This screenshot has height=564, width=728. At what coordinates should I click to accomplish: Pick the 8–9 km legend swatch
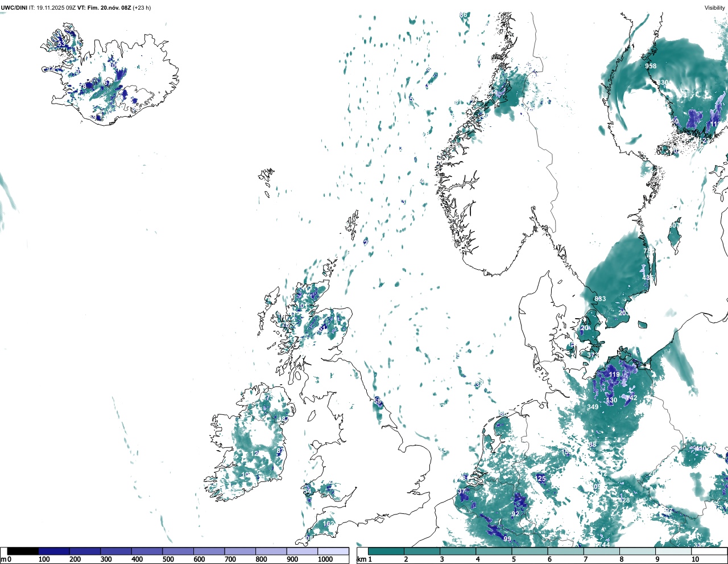pyautogui.click(x=637, y=551)
